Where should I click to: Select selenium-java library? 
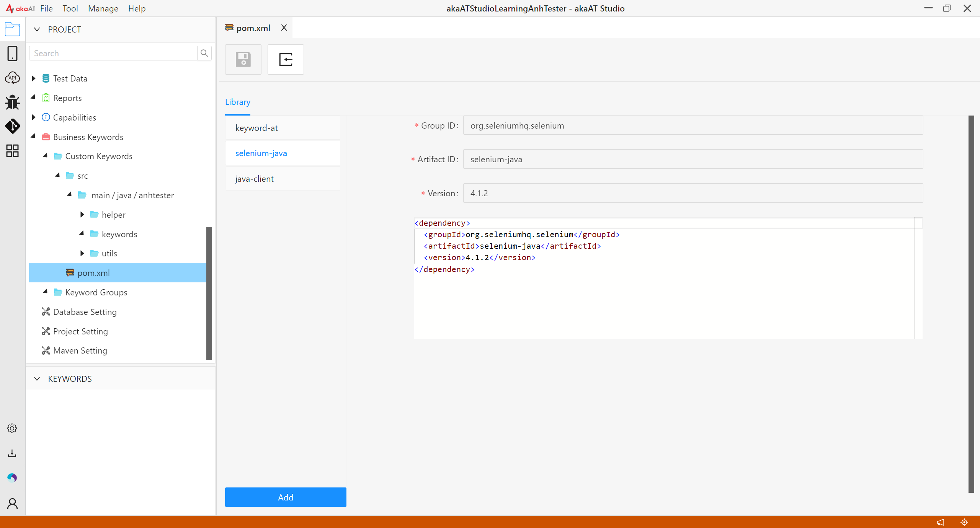coord(283,153)
